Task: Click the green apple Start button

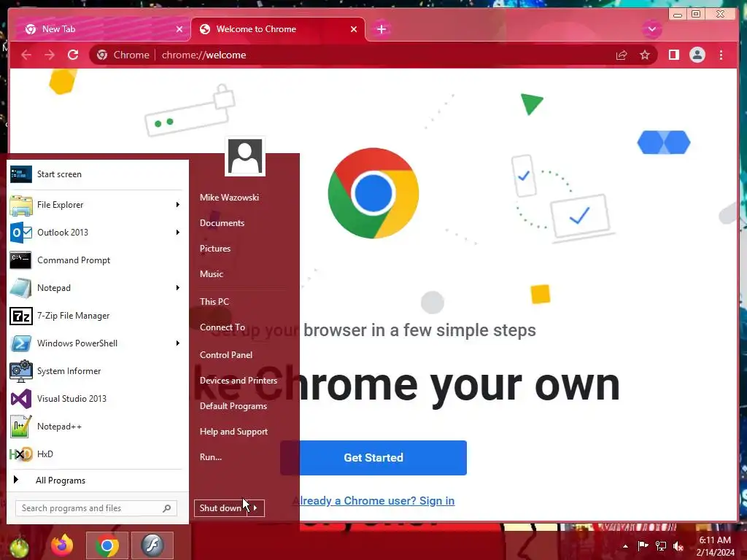Action: point(18,547)
